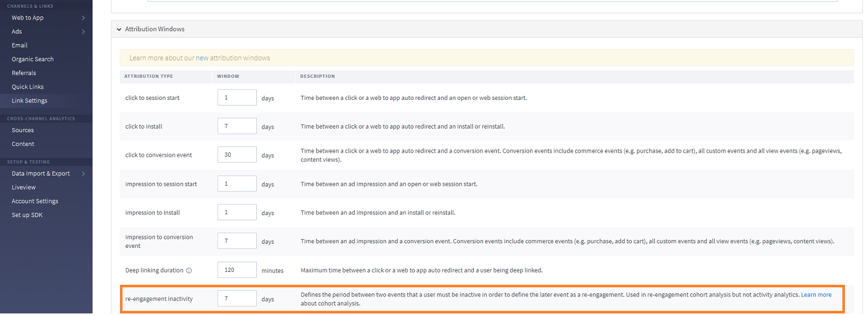The width and height of the screenshot is (868, 316).
Task: Select 'click to conversion event' label
Action: tap(158, 155)
